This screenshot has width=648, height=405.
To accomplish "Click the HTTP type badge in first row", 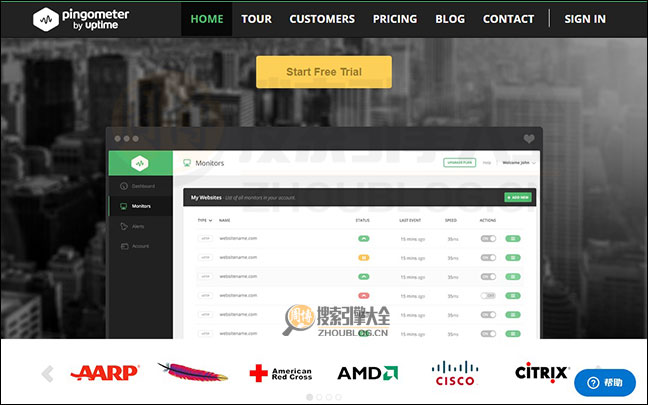I will coord(205,238).
